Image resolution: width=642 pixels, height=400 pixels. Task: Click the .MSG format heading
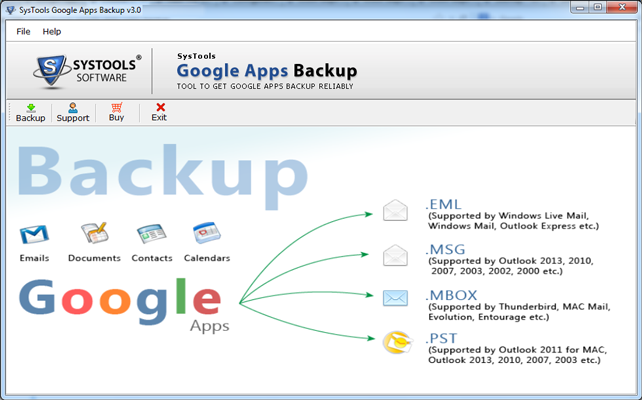[445, 249]
